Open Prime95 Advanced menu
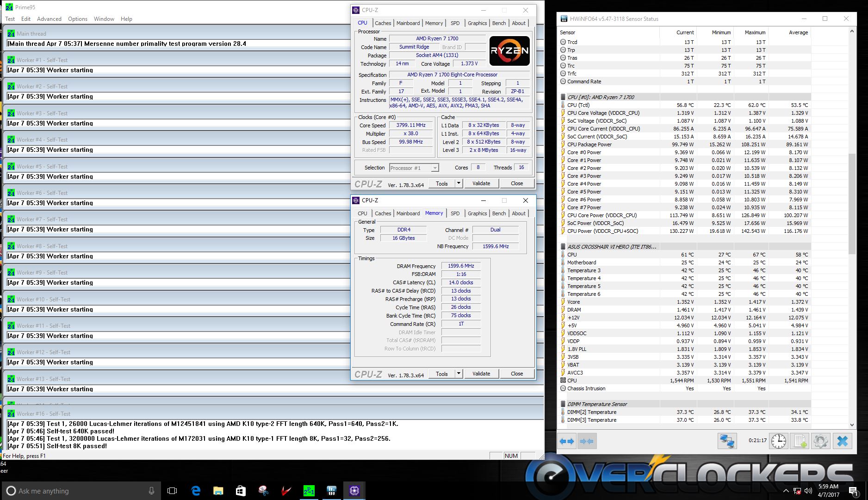 49,19
